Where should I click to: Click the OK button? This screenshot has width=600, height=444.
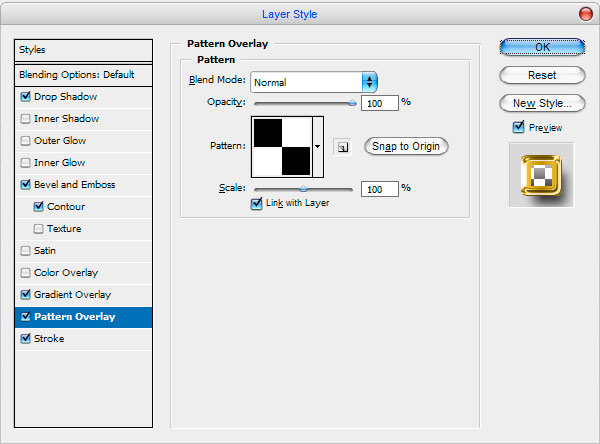pyautogui.click(x=542, y=47)
